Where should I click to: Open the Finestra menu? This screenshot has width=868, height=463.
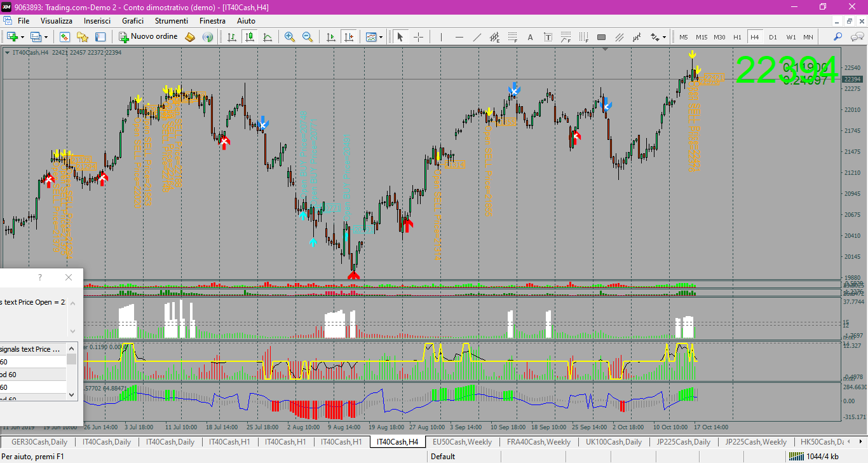point(212,21)
